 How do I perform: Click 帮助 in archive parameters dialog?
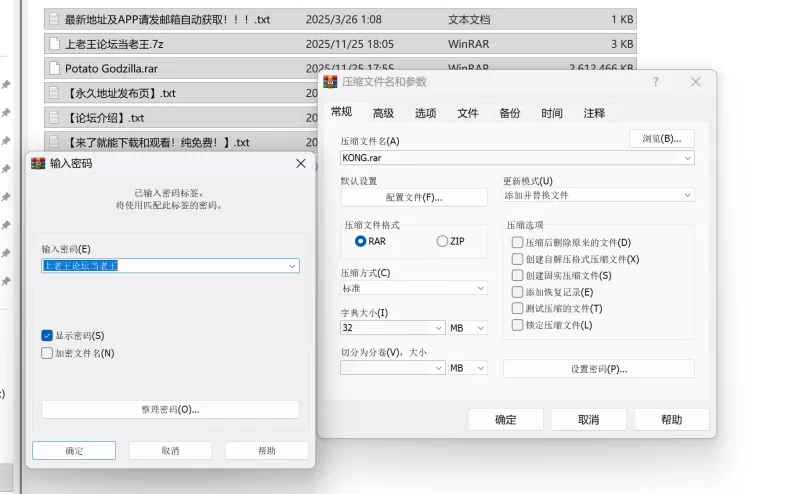click(x=671, y=419)
